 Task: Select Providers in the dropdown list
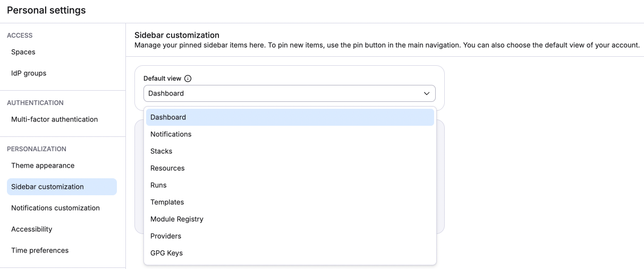290,236
